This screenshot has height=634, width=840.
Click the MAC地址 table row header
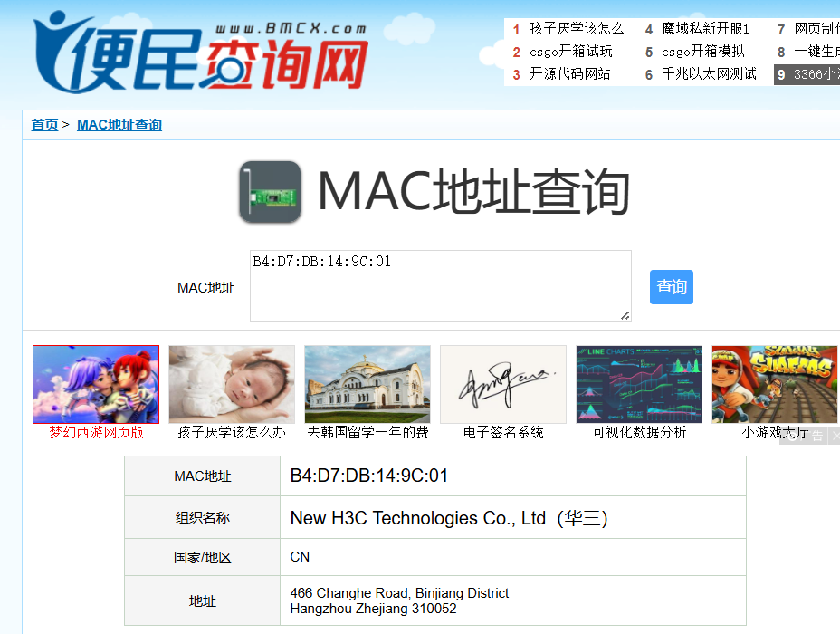click(203, 475)
